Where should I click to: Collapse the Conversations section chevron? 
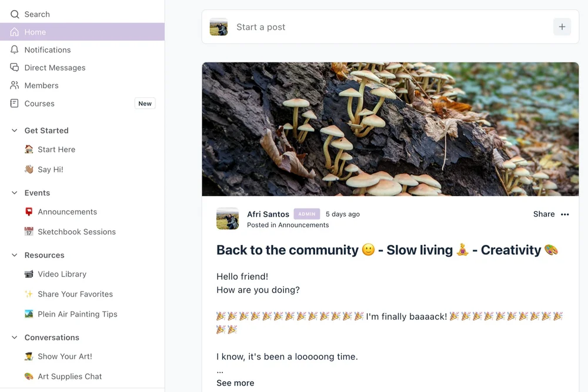(14, 337)
